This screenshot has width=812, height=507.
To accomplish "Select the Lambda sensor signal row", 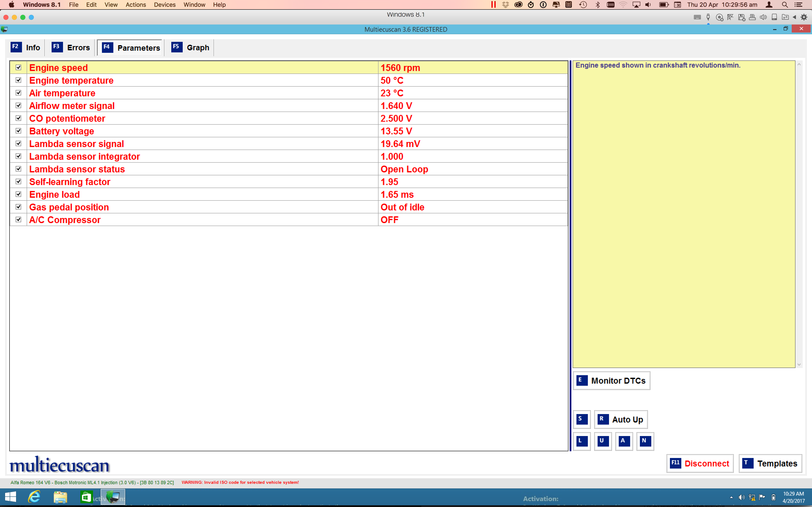I will pos(77,144).
